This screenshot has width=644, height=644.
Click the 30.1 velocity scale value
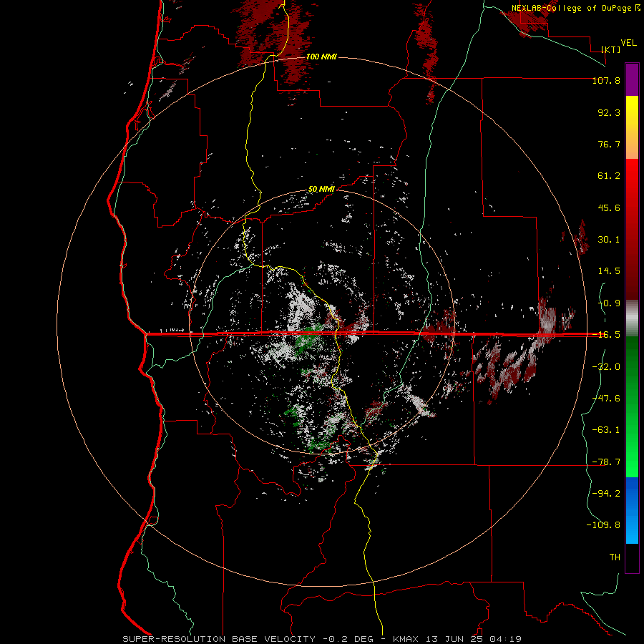609,240
